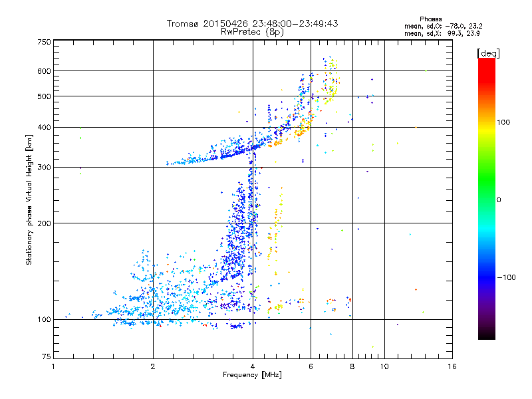The image size is (532, 399).
Task: Click the x-axis '16' tick label
Action: 452,366
